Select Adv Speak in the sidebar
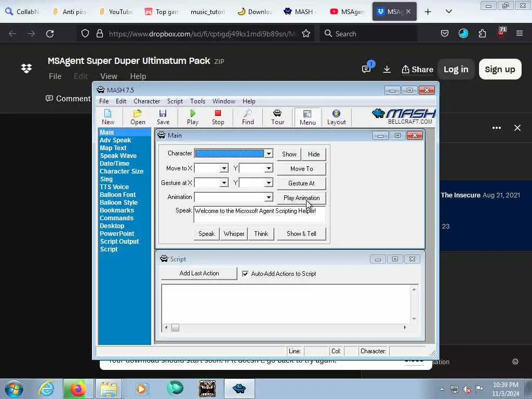Screen dimensions: 532x399 (x=115, y=140)
